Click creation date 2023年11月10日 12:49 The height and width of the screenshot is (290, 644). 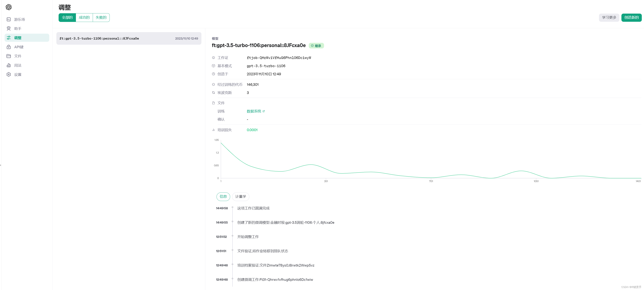pyautogui.click(x=264, y=74)
